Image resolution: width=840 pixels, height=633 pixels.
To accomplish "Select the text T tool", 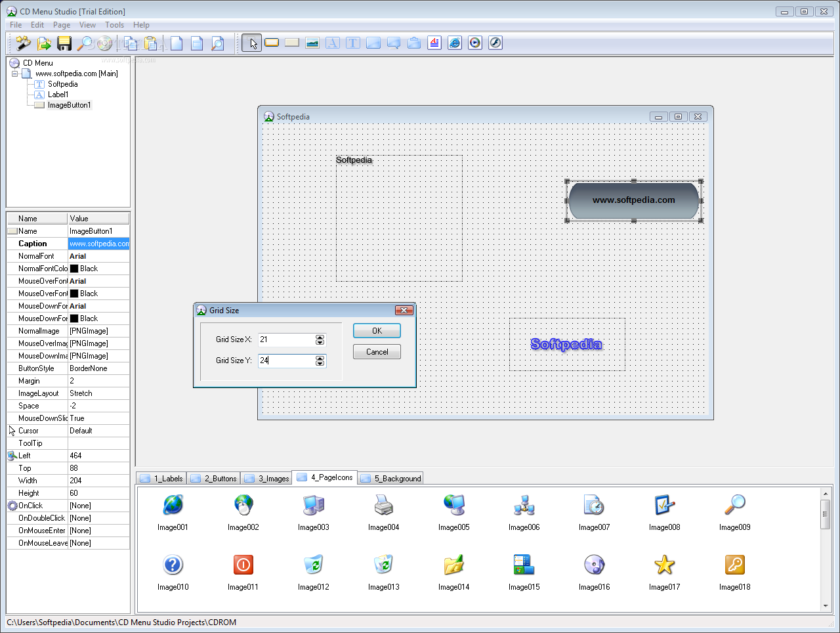I will tap(353, 43).
